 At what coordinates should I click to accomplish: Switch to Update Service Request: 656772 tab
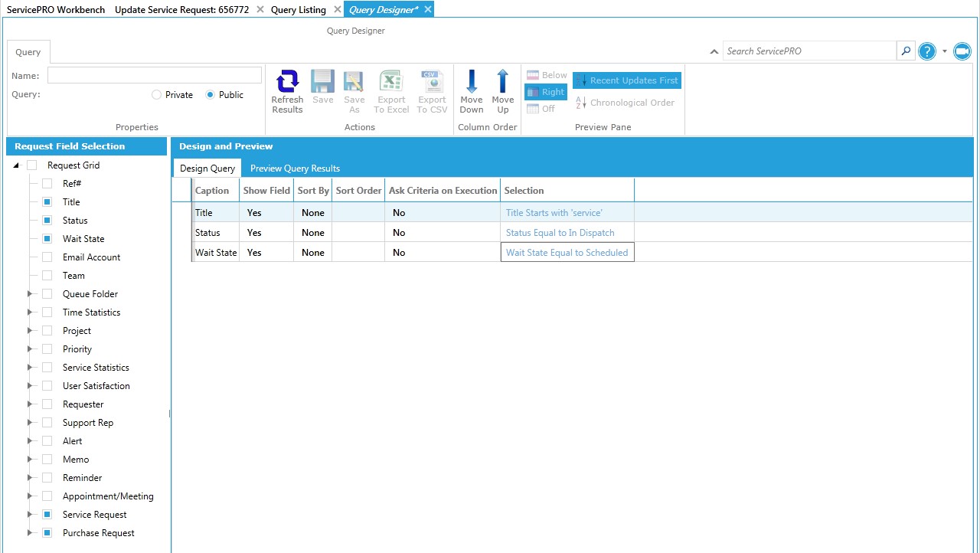(x=181, y=10)
